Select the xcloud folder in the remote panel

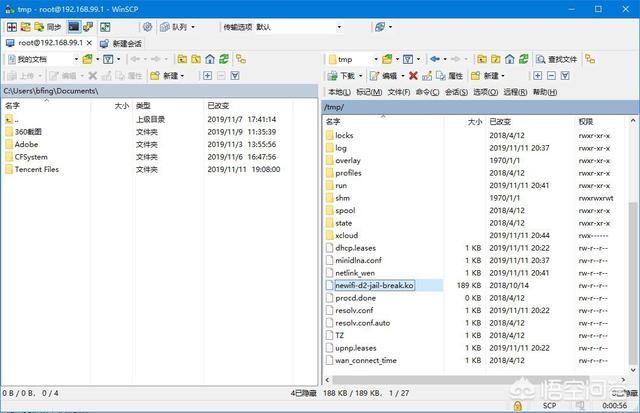click(x=347, y=235)
